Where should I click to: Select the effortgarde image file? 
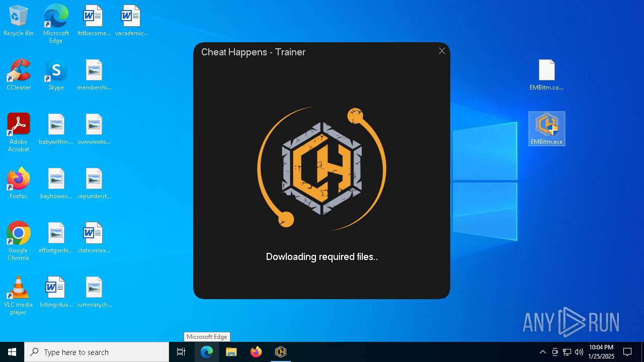pos(56,238)
